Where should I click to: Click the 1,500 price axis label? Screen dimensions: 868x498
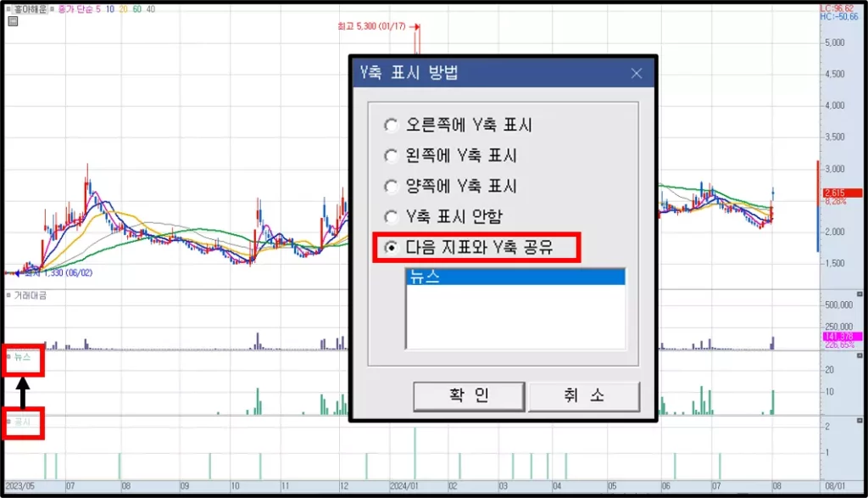coord(835,263)
